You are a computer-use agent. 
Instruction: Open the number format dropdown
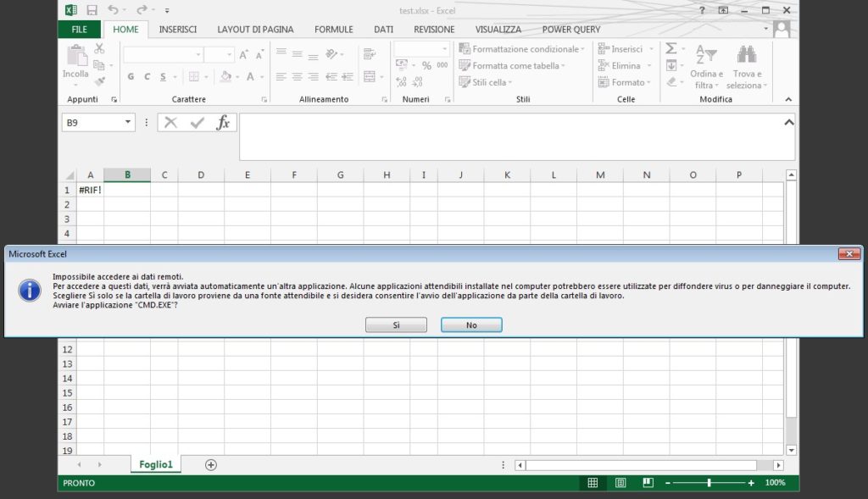click(444, 49)
